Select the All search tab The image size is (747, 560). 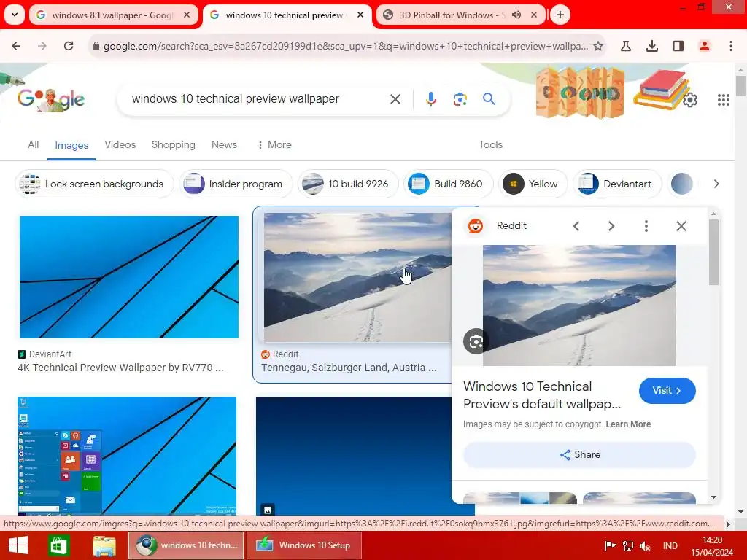click(34, 145)
